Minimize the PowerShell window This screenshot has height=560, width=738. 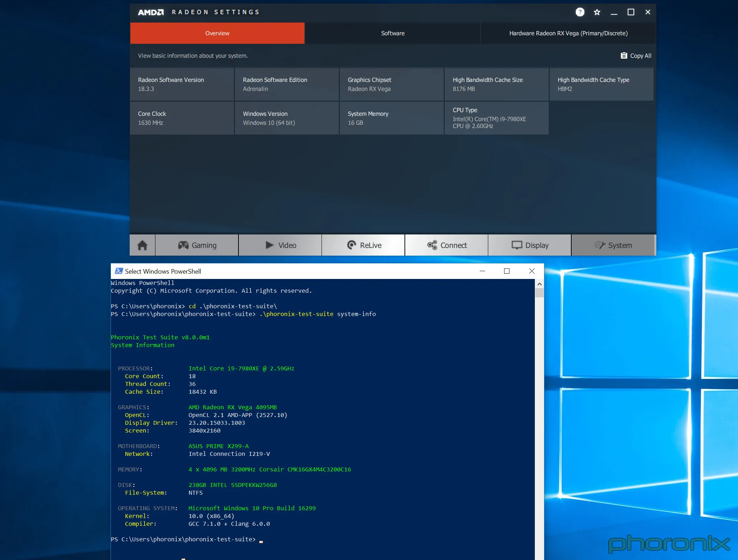(482, 271)
